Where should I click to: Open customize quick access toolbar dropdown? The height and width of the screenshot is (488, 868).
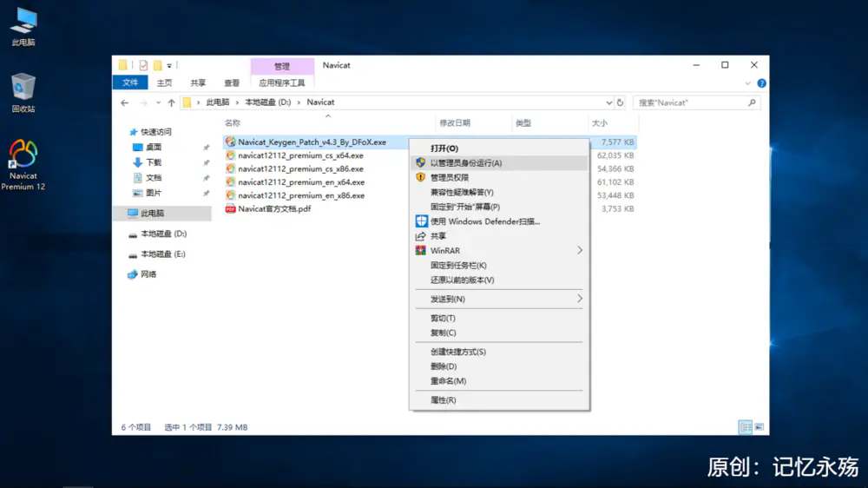pyautogui.click(x=169, y=65)
